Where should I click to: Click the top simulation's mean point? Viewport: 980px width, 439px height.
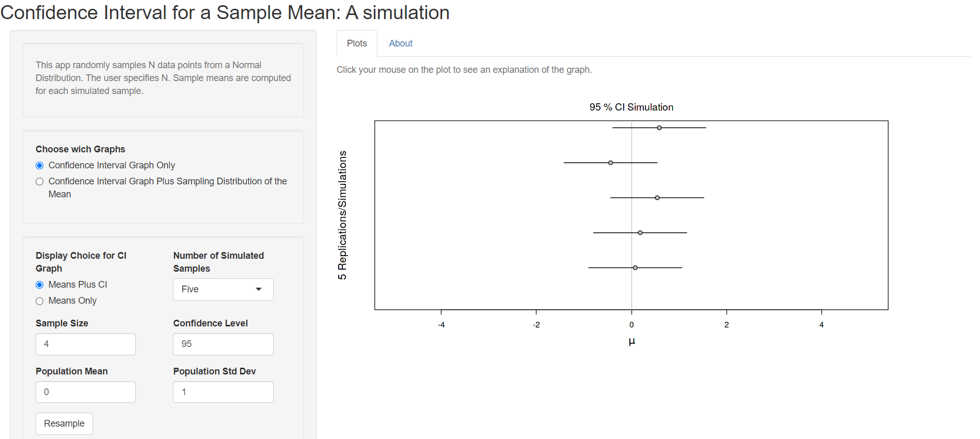pyautogui.click(x=659, y=128)
